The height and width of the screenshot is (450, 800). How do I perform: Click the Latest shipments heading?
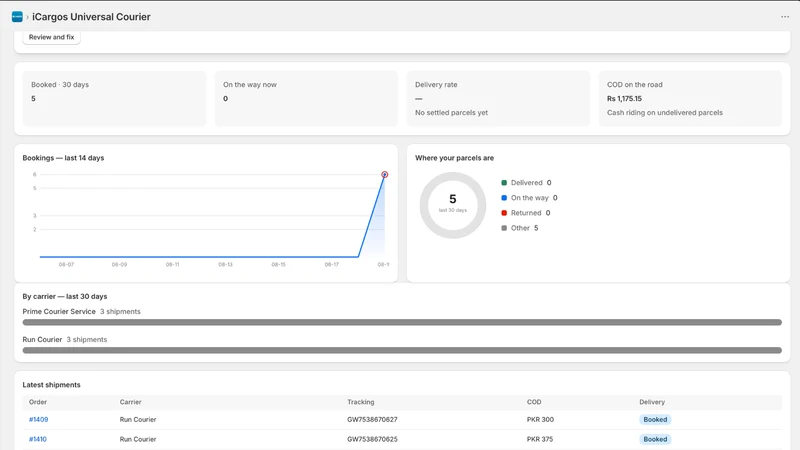click(52, 385)
